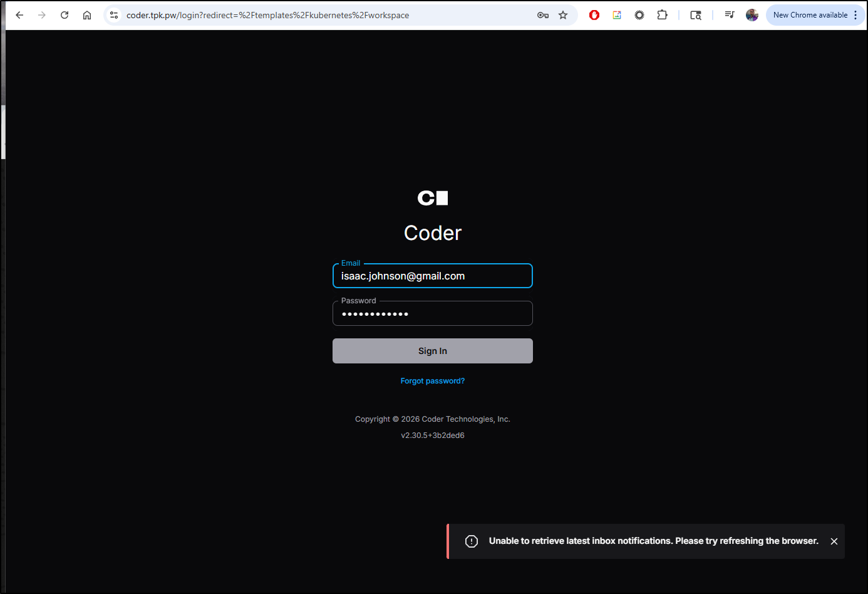This screenshot has width=868, height=594.
Task: Reload the coder.tpk.pw login page
Action: (x=64, y=14)
